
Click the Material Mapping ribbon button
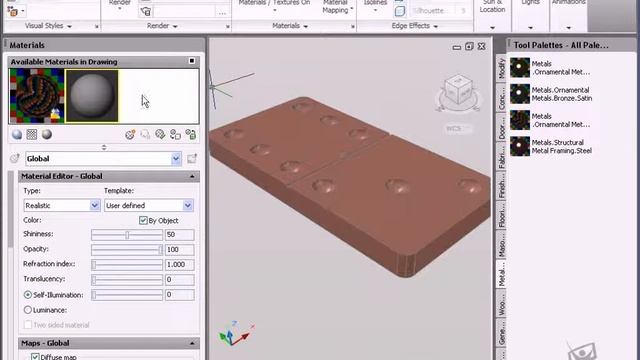coord(336,7)
